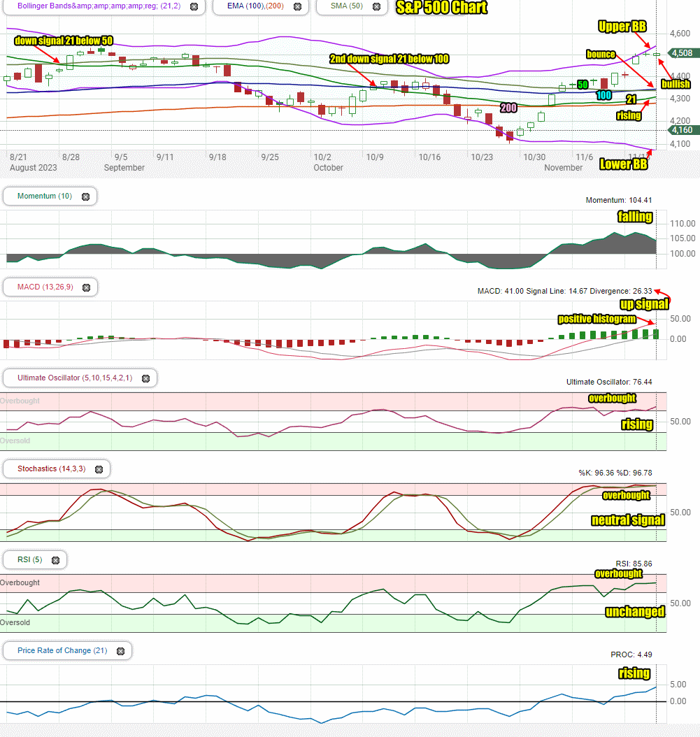Viewport: 700px width, 737px height.
Task: Click the 4,600 price axis label
Action: [680, 34]
